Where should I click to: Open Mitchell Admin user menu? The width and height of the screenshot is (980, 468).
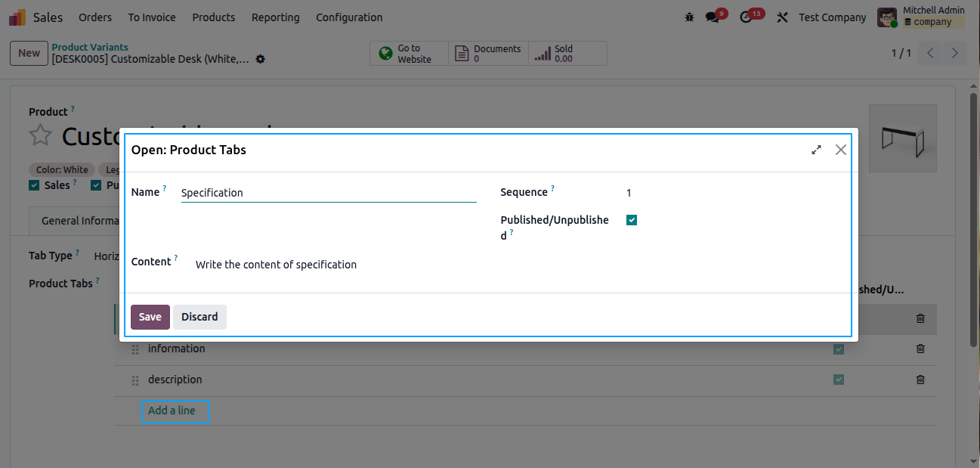921,17
